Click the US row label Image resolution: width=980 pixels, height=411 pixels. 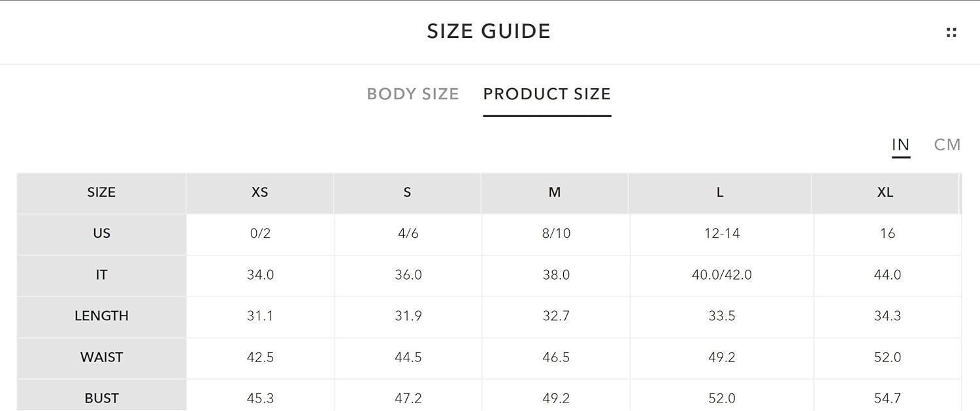coord(101,234)
